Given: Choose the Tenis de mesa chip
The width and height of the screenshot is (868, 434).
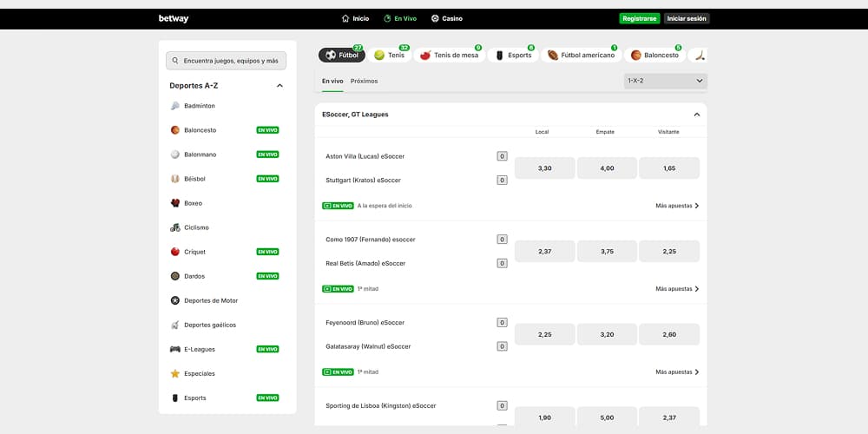Looking at the screenshot, I should (x=449, y=56).
